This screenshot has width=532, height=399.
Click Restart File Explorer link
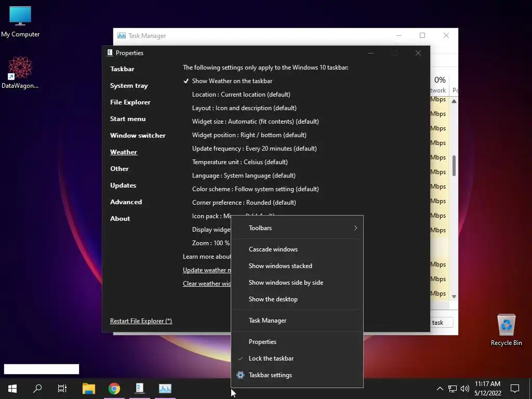(x=141, y=321)
